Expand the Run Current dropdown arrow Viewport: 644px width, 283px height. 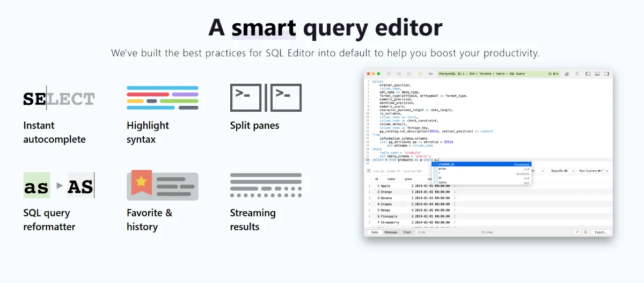click(608, 171)
